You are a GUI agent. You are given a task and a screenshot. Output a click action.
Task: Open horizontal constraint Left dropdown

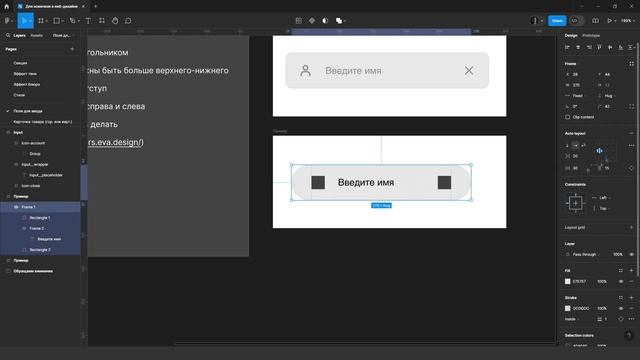click(x=601, y=198)
